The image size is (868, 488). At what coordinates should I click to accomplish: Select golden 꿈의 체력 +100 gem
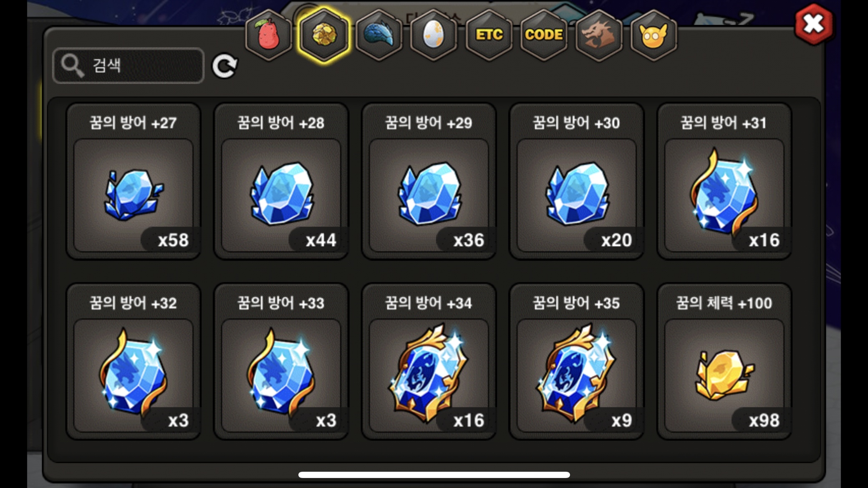coord(724,362)
